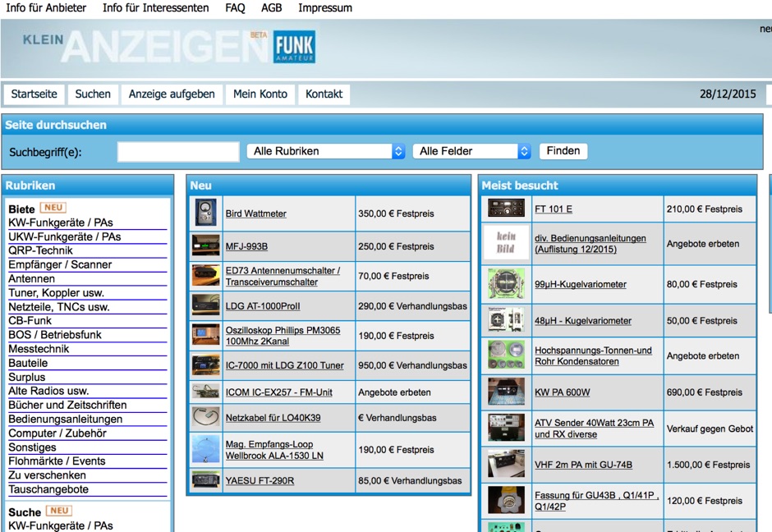772x532 pixels.
Task: Open the ICOM IC-EX257 thumbnail
Action: click(206, 392)
